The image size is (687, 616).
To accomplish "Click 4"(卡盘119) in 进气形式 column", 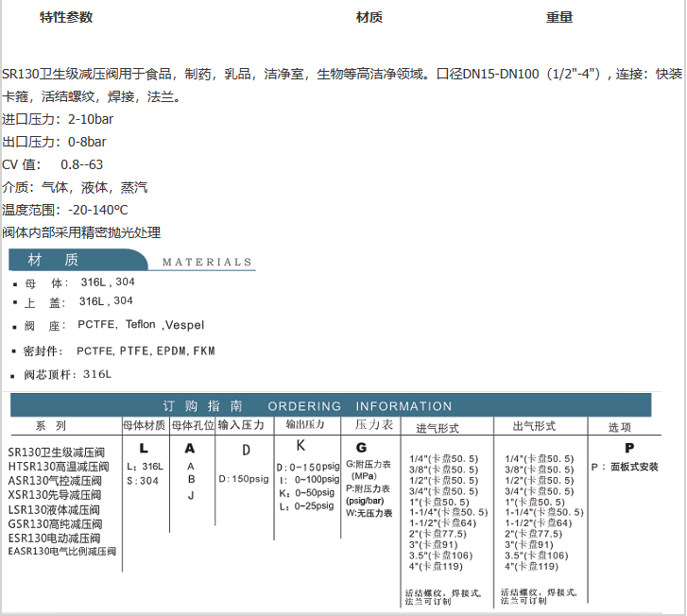I will pos(436,567).
